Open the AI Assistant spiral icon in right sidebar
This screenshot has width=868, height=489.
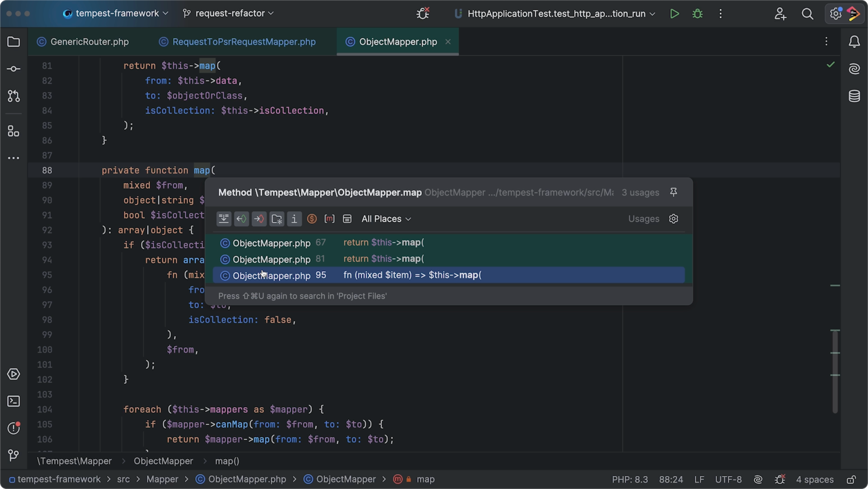[x=854, y=69]
